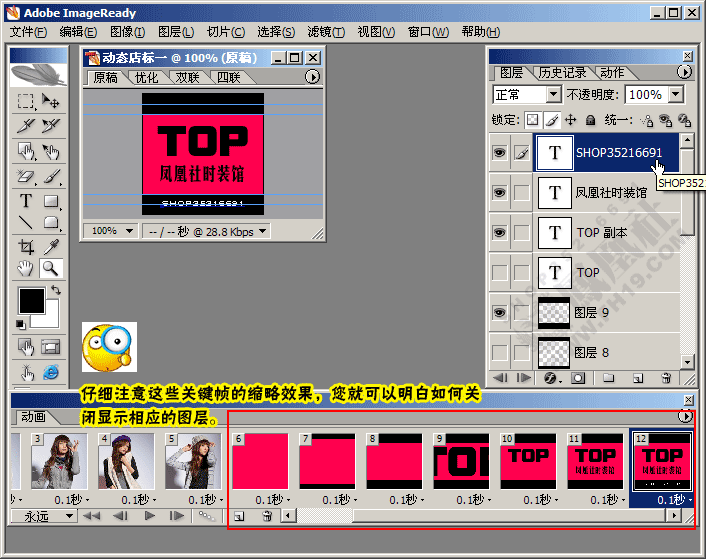The image size is (706, 559).
Task: Add layer mask icon
Action: tap(578, 378)
